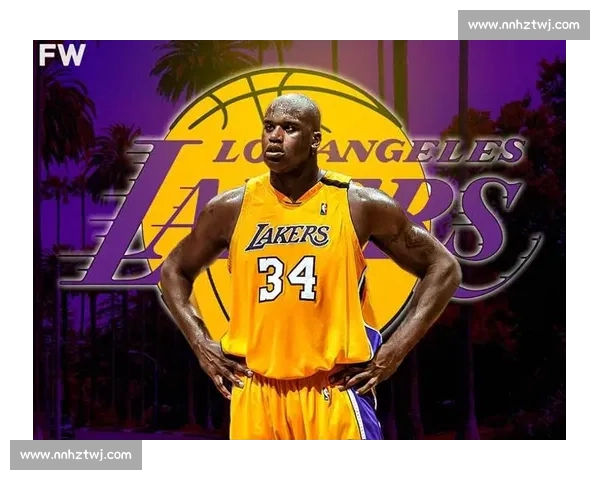Open the www.nnhztwj.com watermark at bottom left

(76, 455)
